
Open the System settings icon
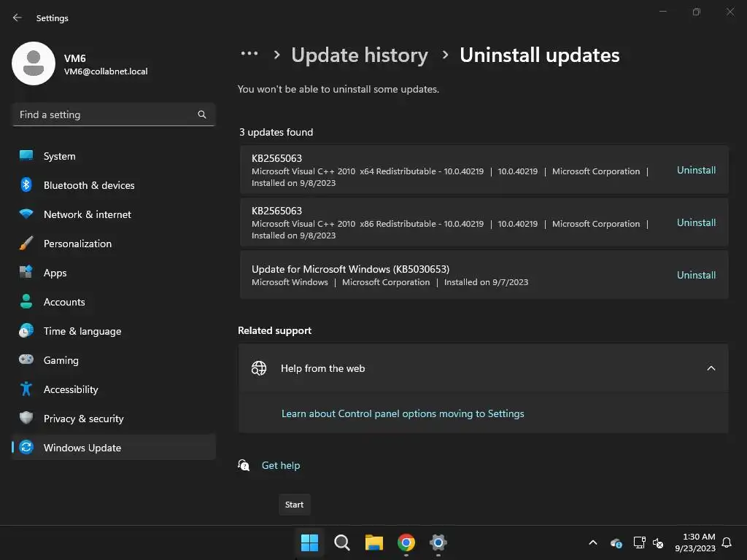click(x=26, y=156)
